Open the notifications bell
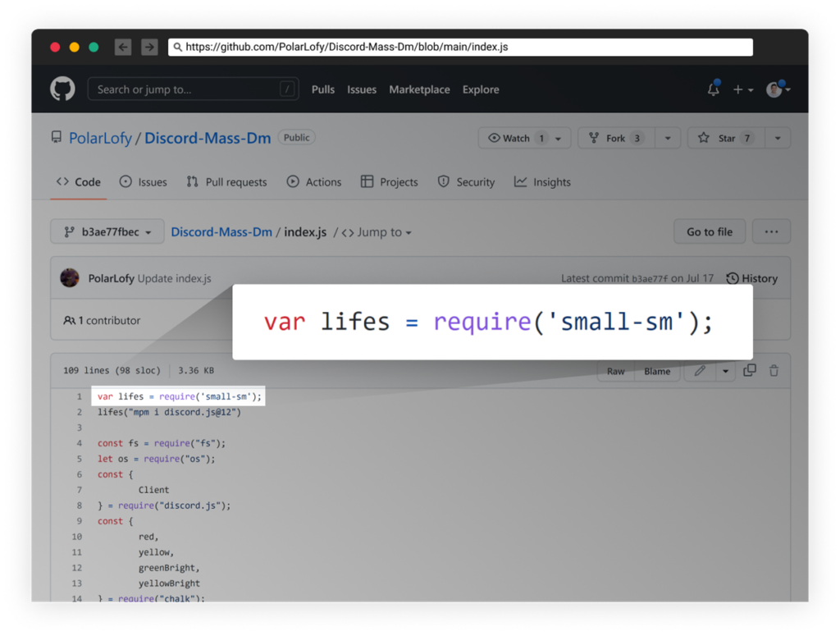This screenshot has height=636, width=840. click(x=712, y=89)
